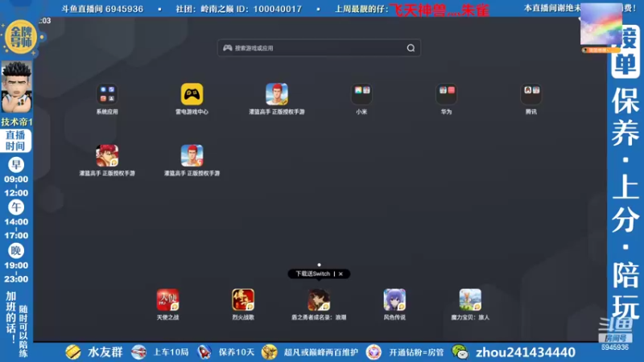The height and width of the screenshot is (362, 644).
Task: Open 风色传说 game in dock
Action: [x=394, y=299]
